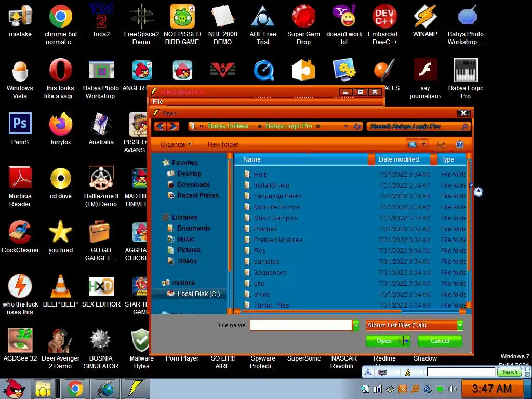This screenshot has height=399, width=532.
Task: Expand the address bar previous locations arrow
Action: (345, 126)
